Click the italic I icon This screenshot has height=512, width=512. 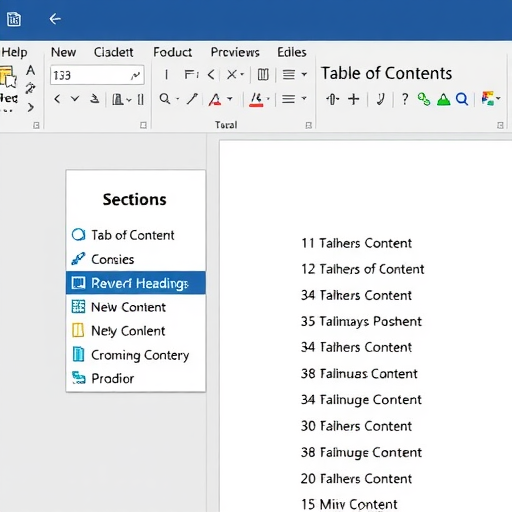166,75
